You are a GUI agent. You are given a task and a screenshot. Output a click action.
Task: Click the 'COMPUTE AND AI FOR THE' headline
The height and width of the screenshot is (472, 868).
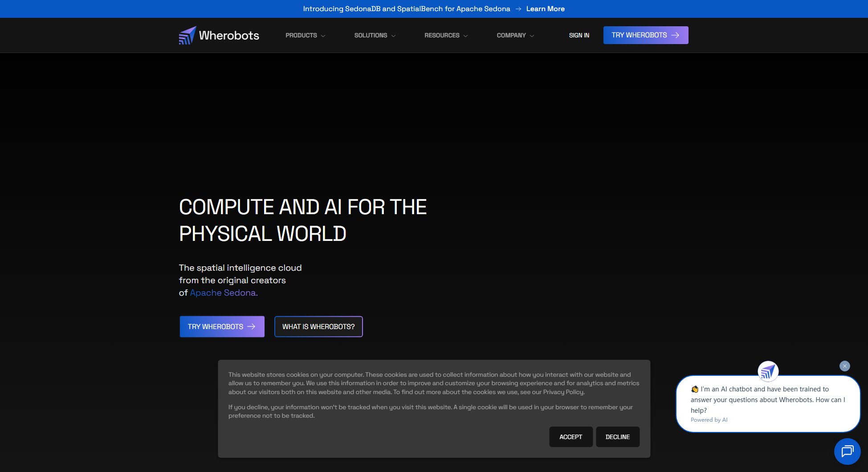pyautogui.click(x=303, y=207)
